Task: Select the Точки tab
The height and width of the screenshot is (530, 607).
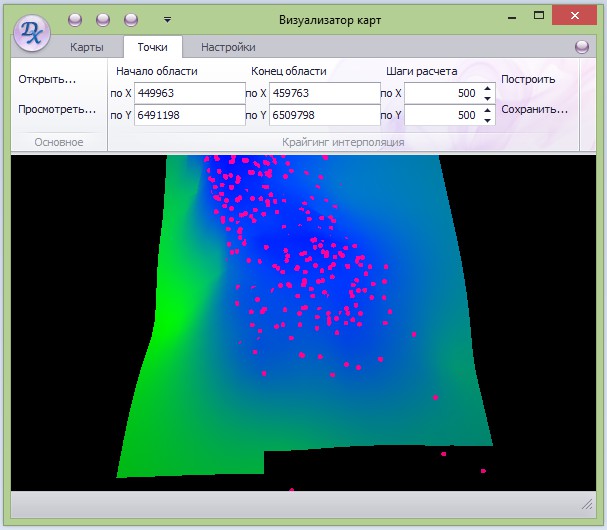Action: click(x=152, y=47)
